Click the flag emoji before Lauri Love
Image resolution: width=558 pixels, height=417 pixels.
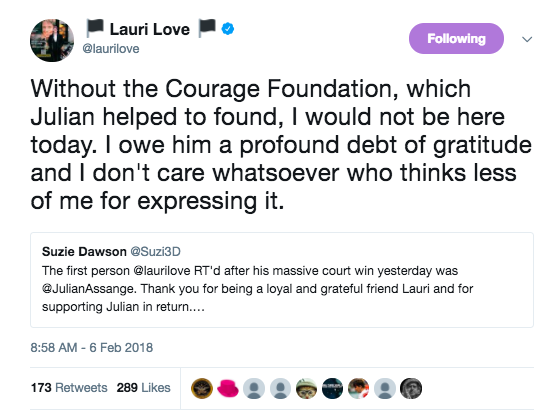(95, 28)
